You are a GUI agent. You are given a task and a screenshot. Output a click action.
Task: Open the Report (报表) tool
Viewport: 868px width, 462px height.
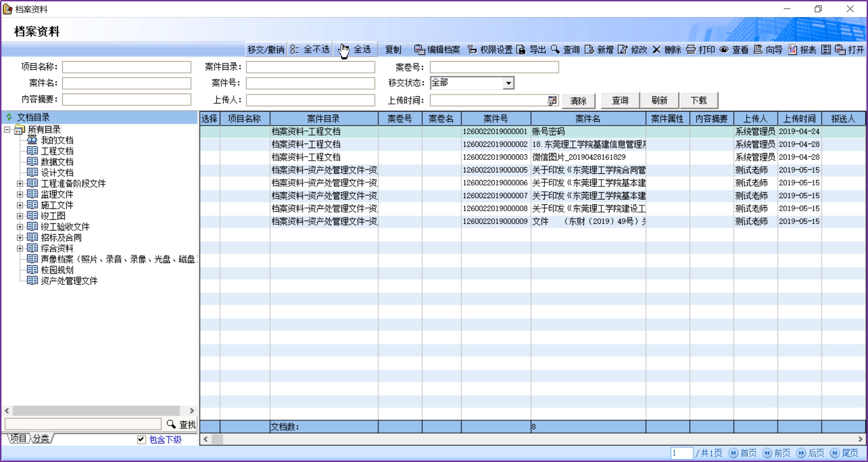(x=792, y=50)
